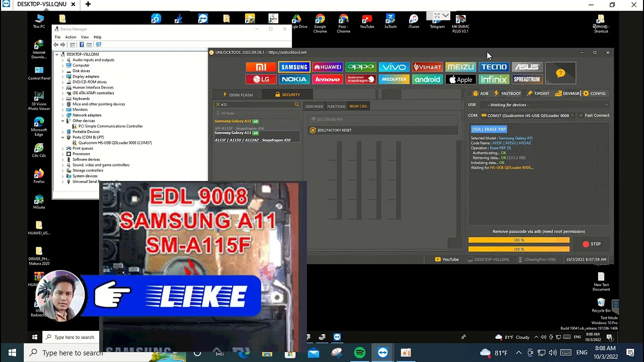This screenshot has height=362, width=644.
Task: Select the LG brand logo
Action: pos(261,79)
